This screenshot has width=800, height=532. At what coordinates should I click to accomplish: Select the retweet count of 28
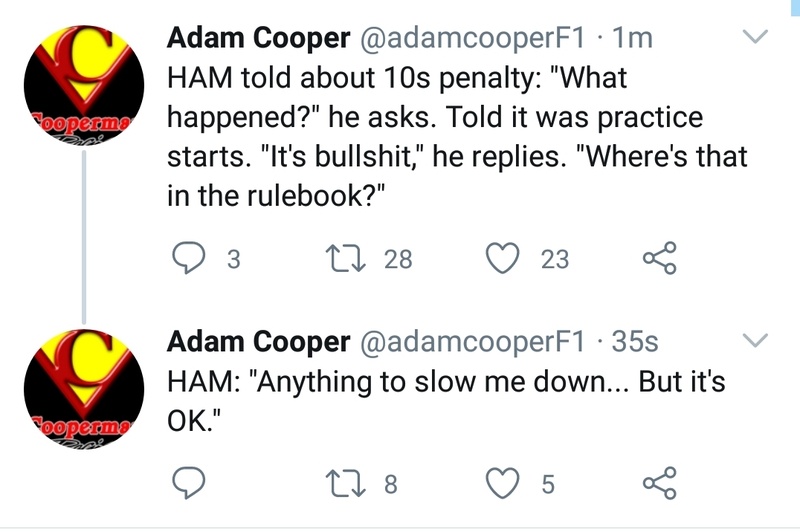pyautogui.click(x=398, y=259)
